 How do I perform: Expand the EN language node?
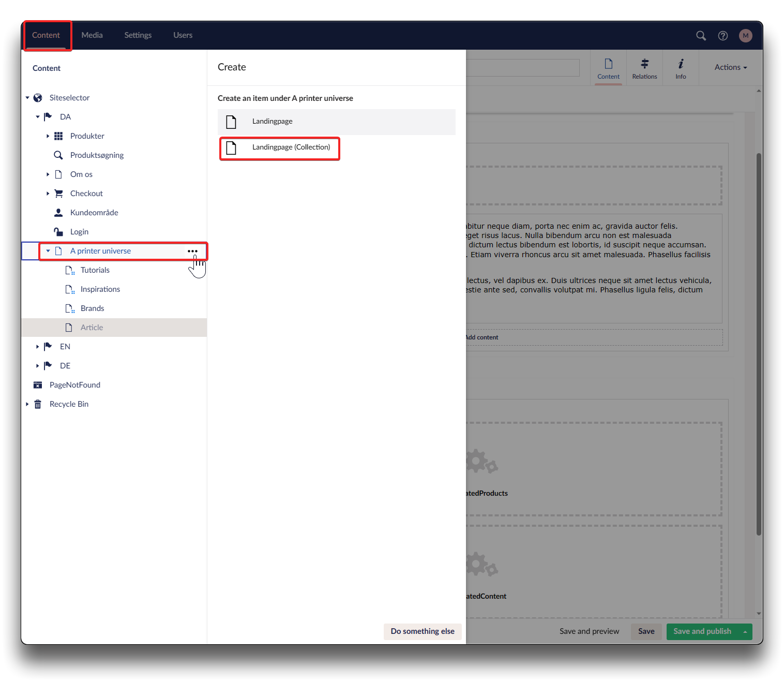coord(37,347)
